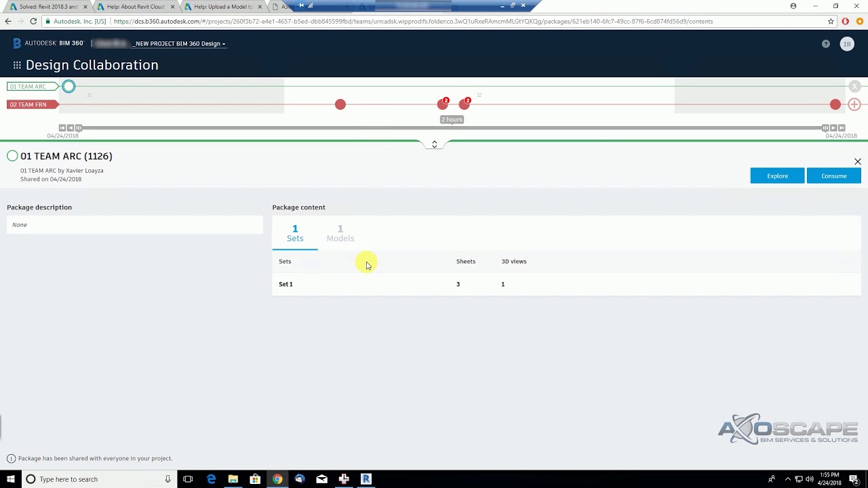Open the Action Center notifications icon
The width and height of the screenshot is (868, 488).
[854, 479]
